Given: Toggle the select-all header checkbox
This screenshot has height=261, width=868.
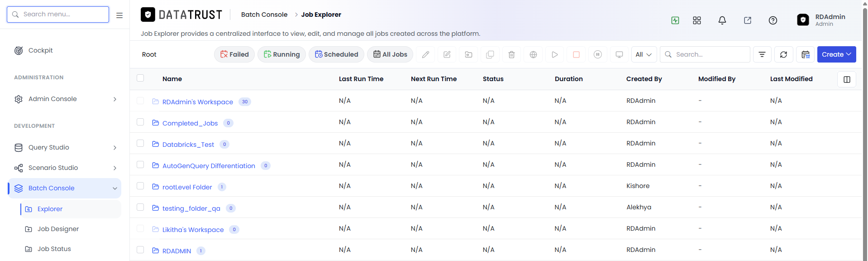Looking at the screenshot, I should click(140, 78).
